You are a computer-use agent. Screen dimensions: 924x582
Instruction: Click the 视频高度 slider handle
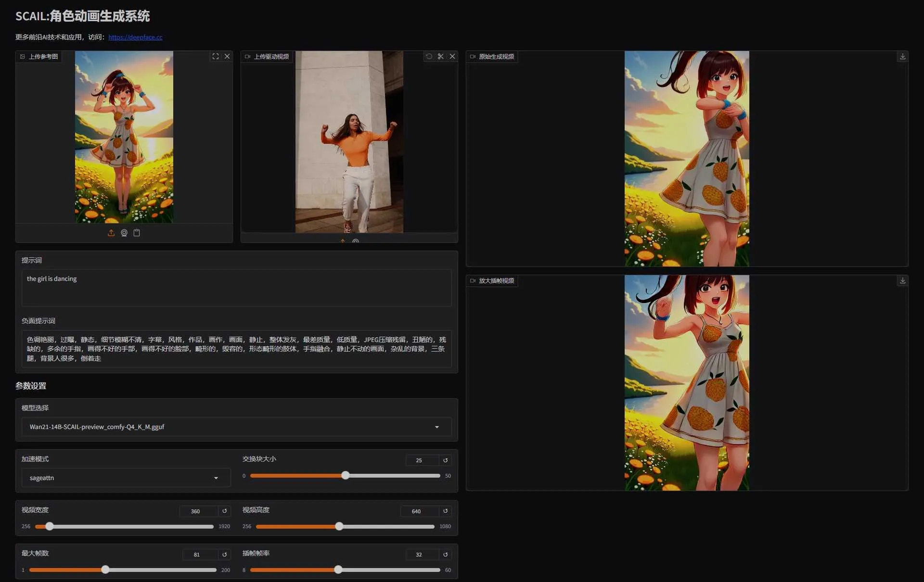[339, 526]
